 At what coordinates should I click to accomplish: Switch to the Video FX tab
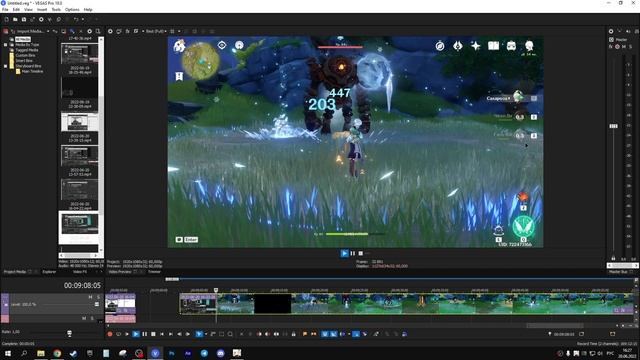click(x=80, y=272)
